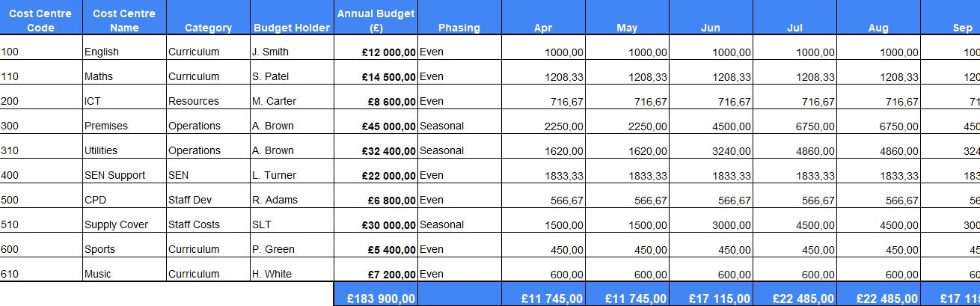Select the Annual Budget (£) column header
Viewport: 980px width, 306px height.
376,20
